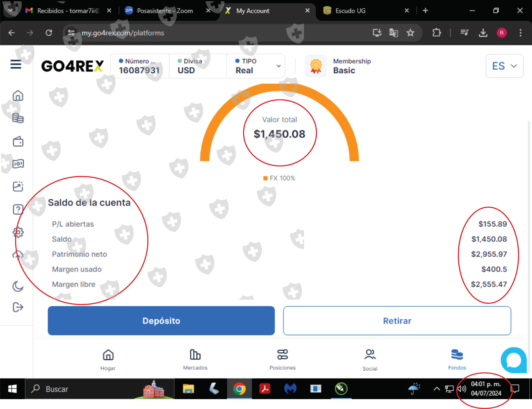Image resolution: width=532 pixels, height=409 pixels.
Task: Toggle dark mode moon icon
Action: [18, 286]
